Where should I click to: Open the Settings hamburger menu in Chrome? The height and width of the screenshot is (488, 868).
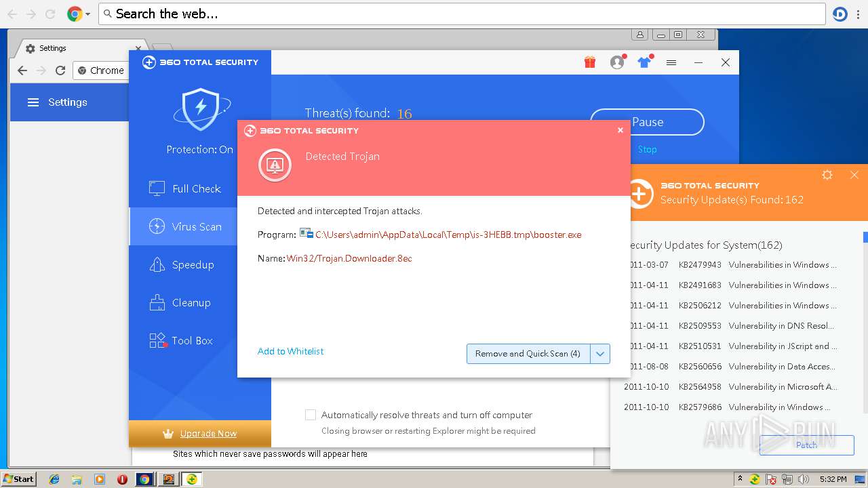pyautogui.click(x=33, y=102)
